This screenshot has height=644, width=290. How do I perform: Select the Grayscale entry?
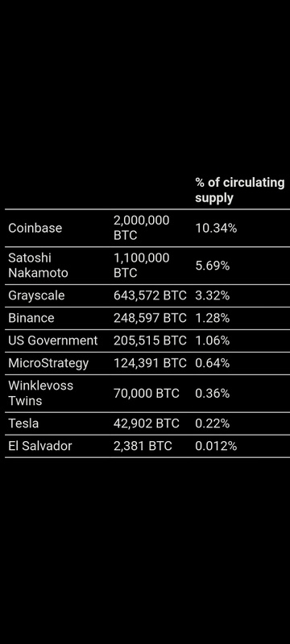tap(36, 295)
